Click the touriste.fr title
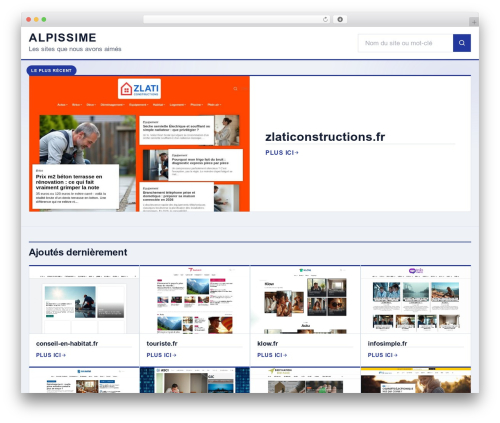The height and width of the screenshot is (423, 500). point(162,343)
